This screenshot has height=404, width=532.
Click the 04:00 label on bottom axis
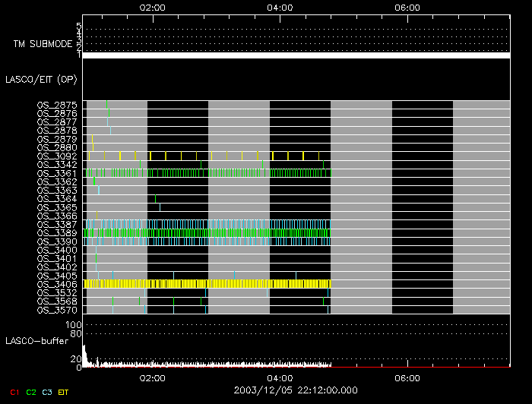point(280,377)
